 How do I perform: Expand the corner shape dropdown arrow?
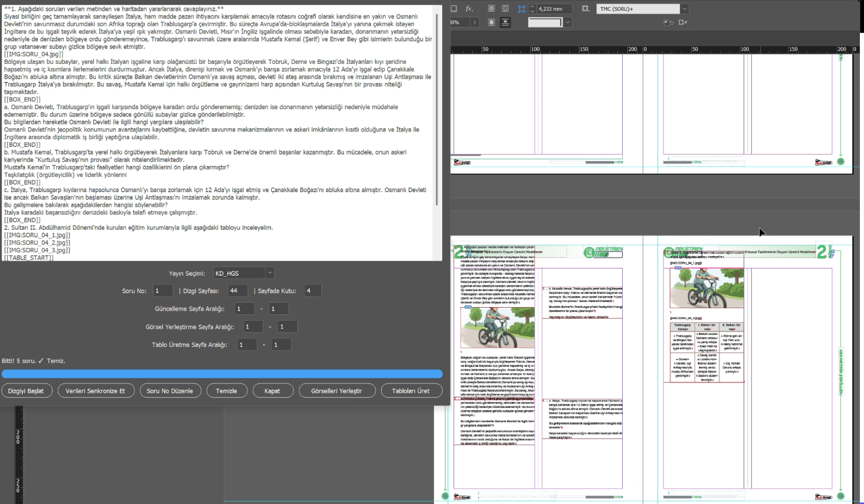568,22
